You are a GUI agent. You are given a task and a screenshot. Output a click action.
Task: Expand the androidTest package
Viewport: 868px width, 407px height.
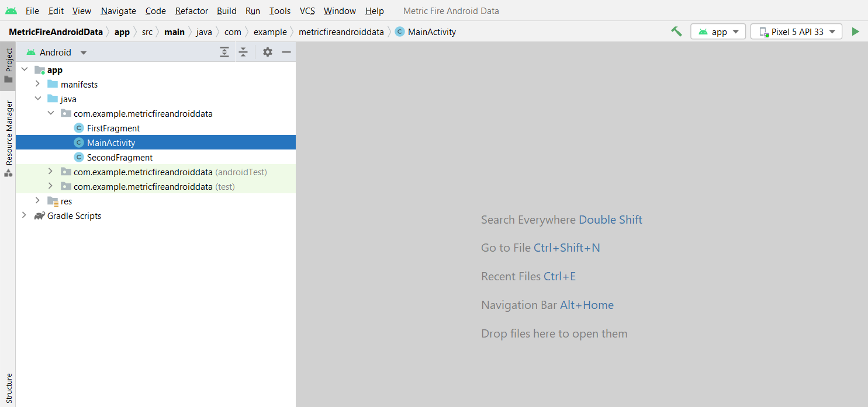(x=51, y=172)
